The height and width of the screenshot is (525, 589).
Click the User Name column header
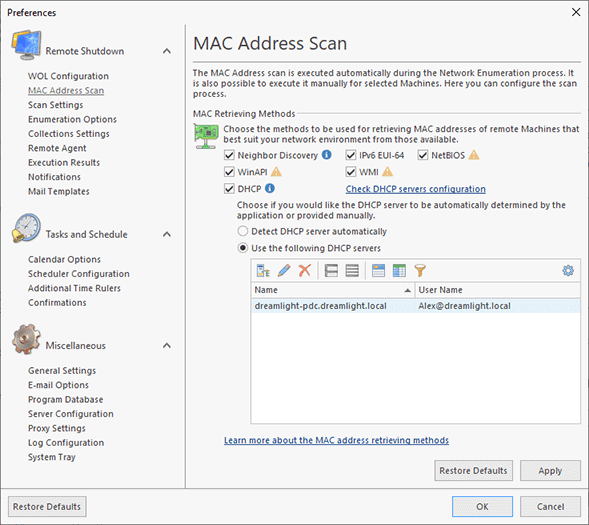pyautogui.click(x=497, y=290)
